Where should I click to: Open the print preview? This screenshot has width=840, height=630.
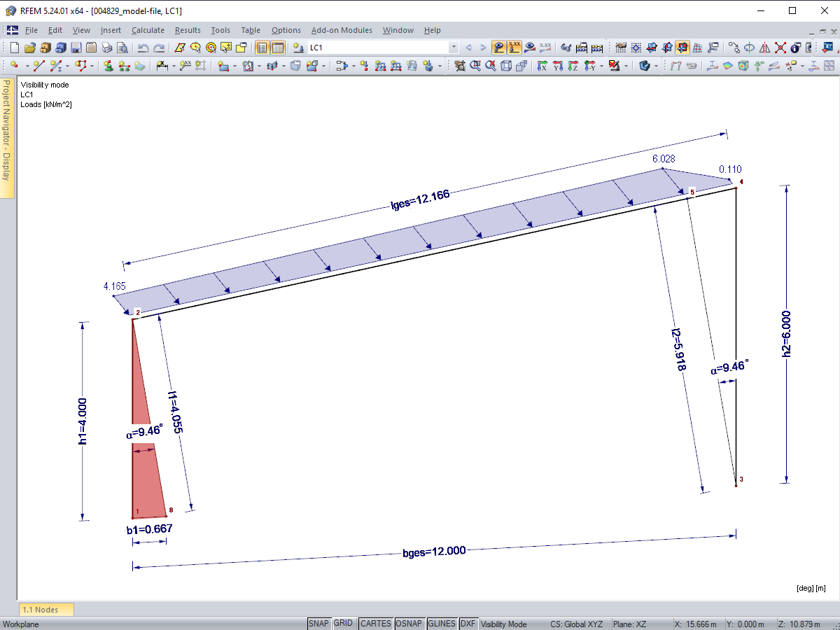(122, 48)
